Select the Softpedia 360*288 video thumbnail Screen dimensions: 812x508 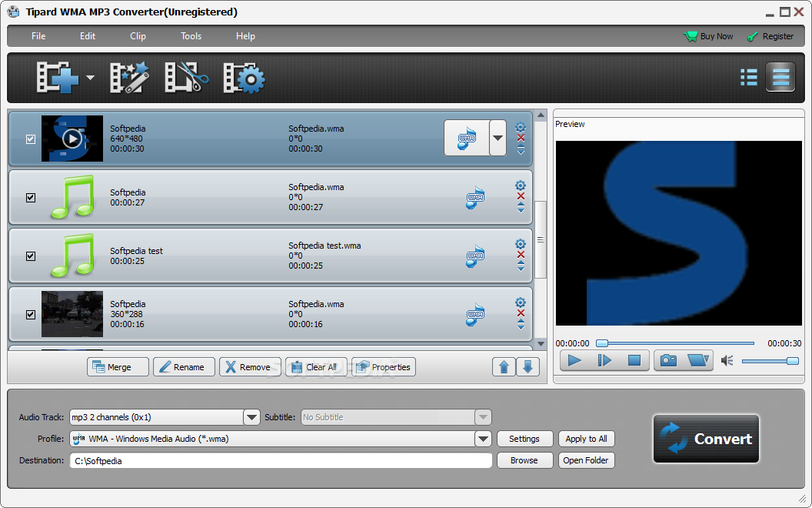[72, 313]
